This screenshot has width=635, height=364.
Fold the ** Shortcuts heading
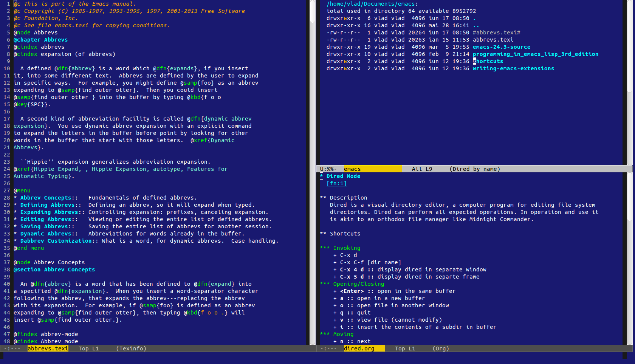pyautogui.click(x=340, y=234)
